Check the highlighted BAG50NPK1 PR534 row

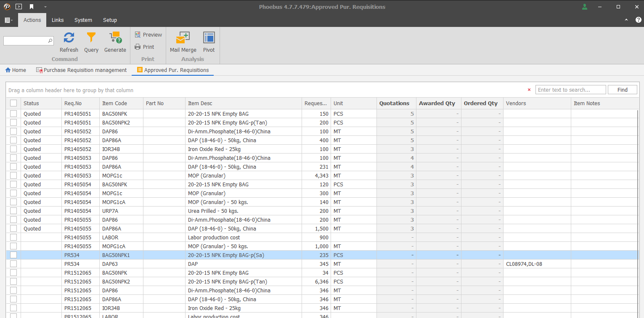(x=13, y=255)
